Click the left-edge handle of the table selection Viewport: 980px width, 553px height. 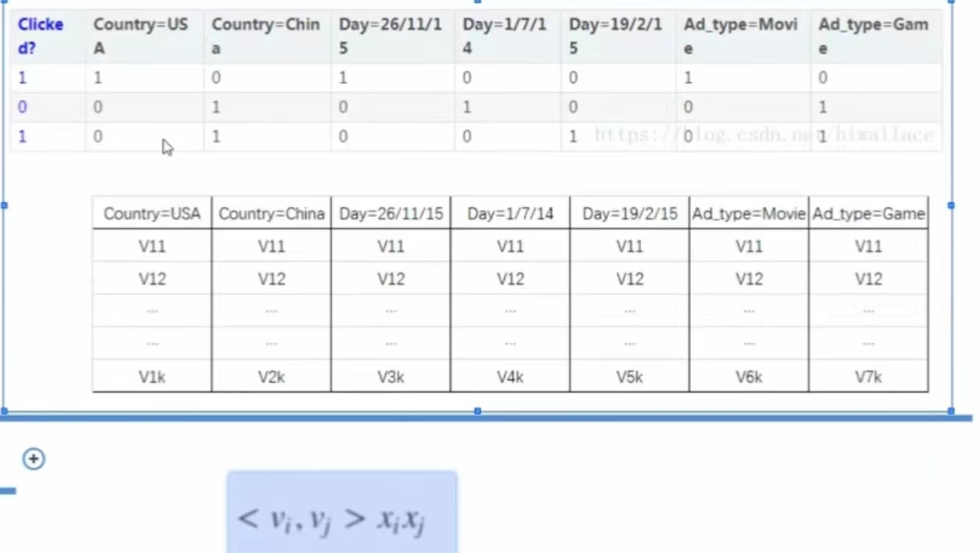click(x=4, y=205)
